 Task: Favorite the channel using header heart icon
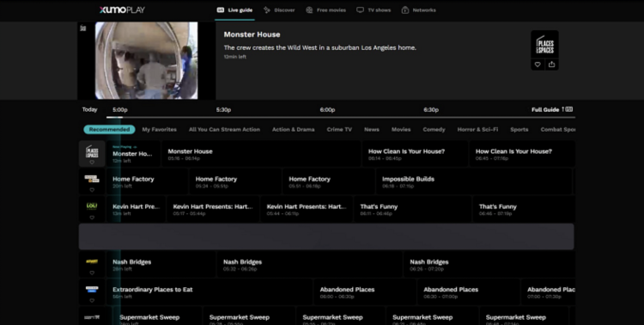pyautogui.click(x=538, y=64)
